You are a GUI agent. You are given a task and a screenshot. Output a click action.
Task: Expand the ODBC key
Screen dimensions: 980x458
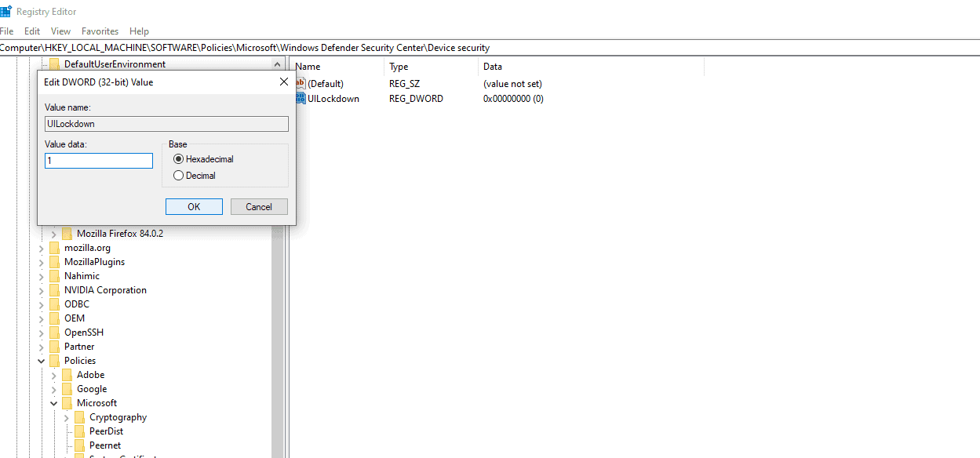42,304
